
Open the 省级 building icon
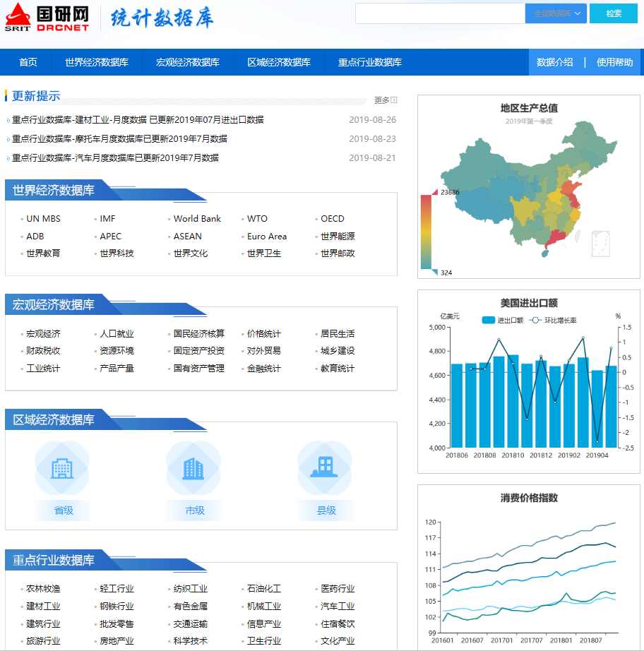point(62,468)
